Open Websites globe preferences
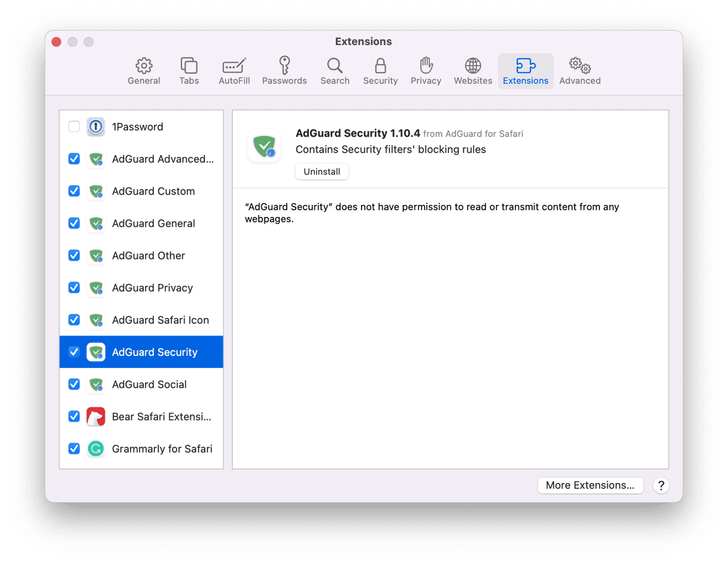 coord(473,71)
